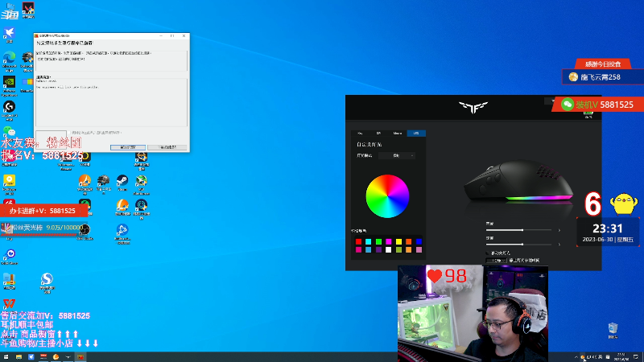Click the mouse preview image in T-Force software
Viewport: 644px width, 362px height.
[x=518, y=181]
